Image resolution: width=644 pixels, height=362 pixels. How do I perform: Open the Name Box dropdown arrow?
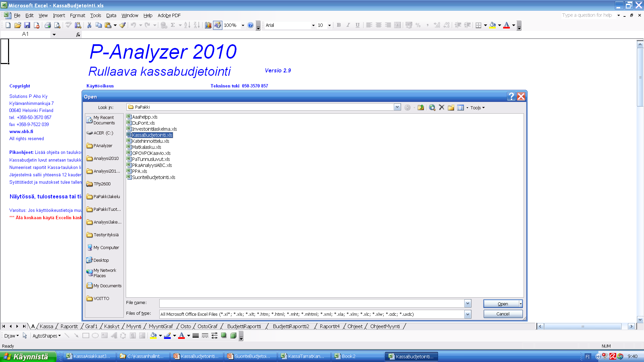54,34
